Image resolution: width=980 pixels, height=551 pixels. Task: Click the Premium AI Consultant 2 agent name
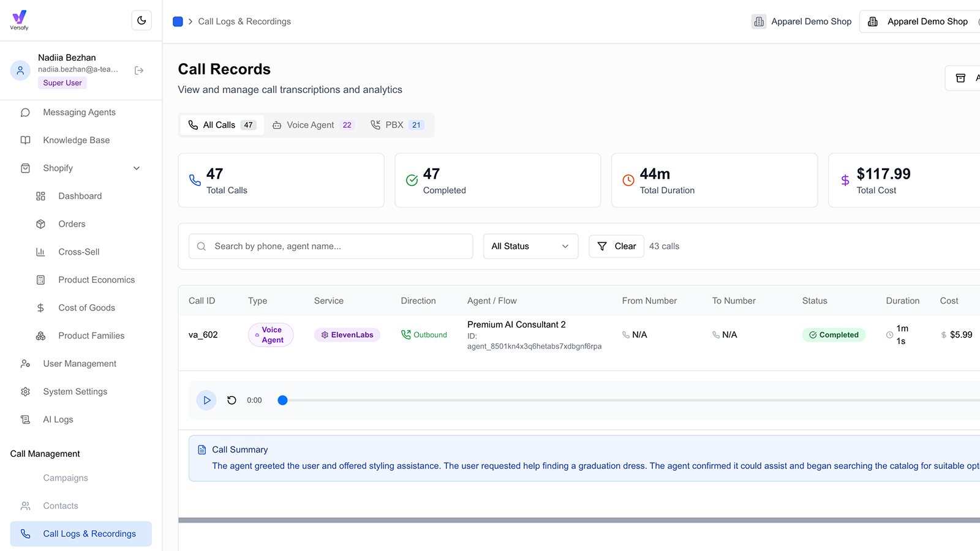[516, 324]
